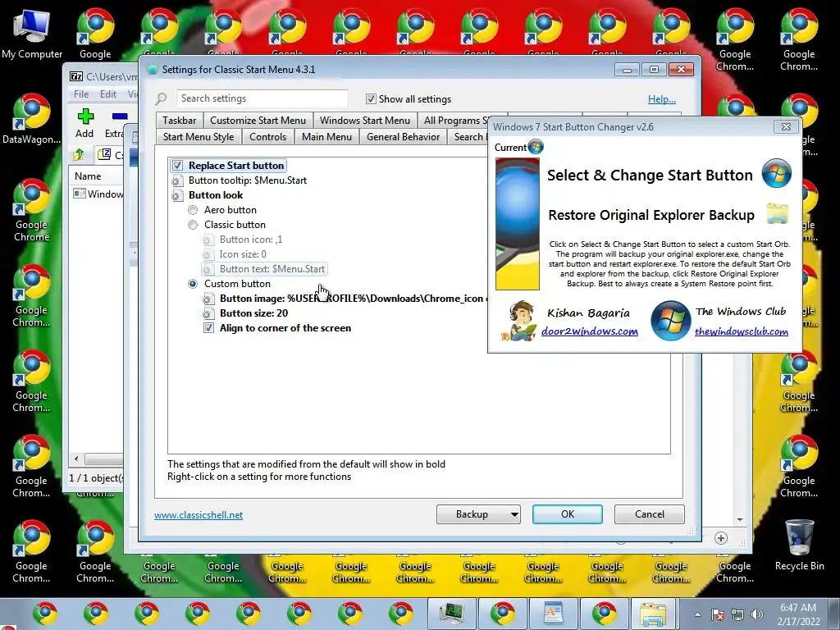This screenshot has width=840, height=630.
Task: Select the Button look setting label
Action: point(216,195)
